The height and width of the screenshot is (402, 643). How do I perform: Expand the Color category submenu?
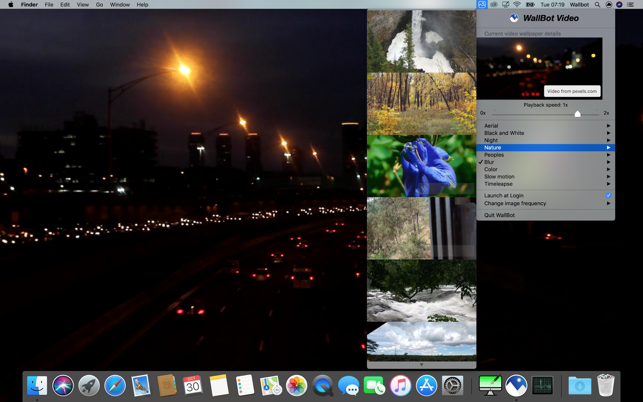[x=545, y=169]
